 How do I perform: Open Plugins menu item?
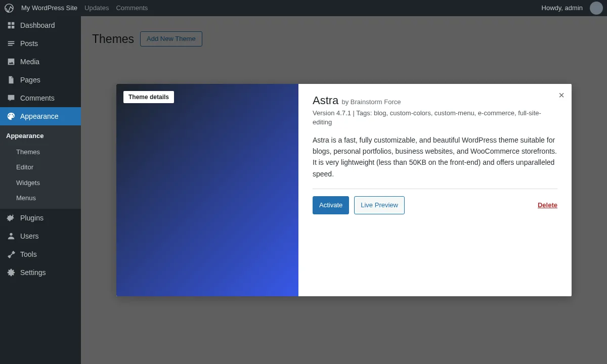(40, 218)
